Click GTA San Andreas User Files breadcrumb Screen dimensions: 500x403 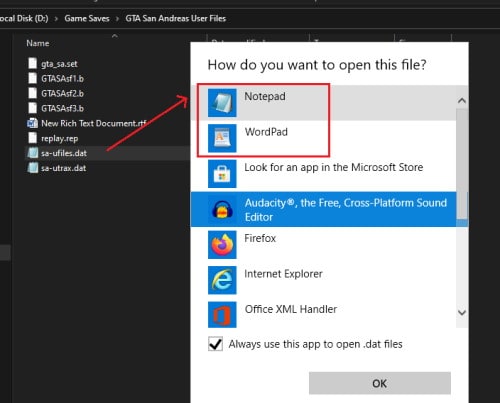(x=176, y=18)
